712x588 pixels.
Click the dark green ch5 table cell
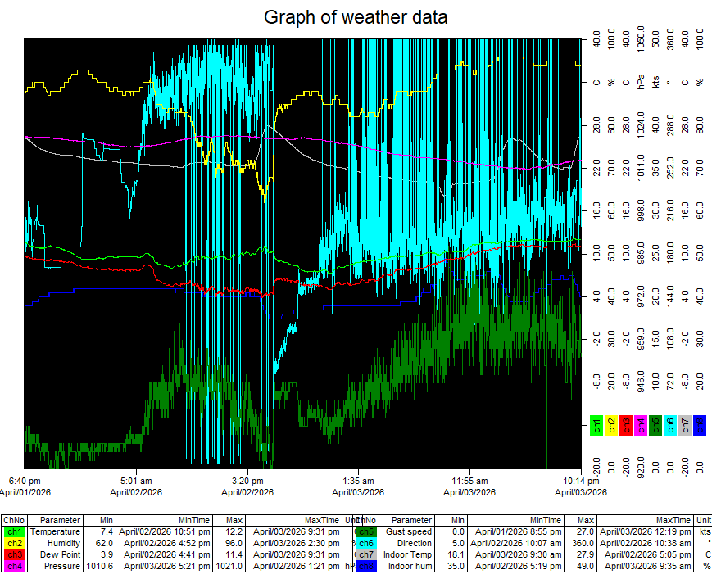click(x=366, y=531)
